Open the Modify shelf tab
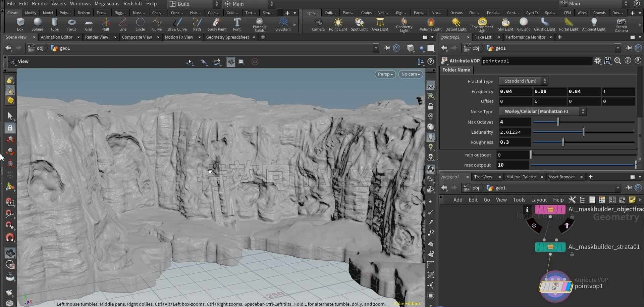Screen dimensions: 644x307 pos(31,13)
